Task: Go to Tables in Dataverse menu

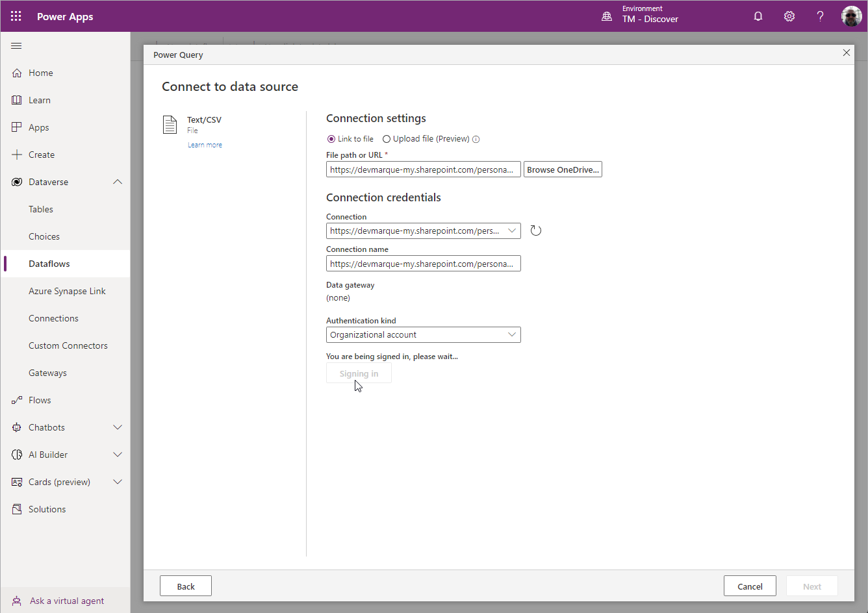Action: [x=41, y=209]
